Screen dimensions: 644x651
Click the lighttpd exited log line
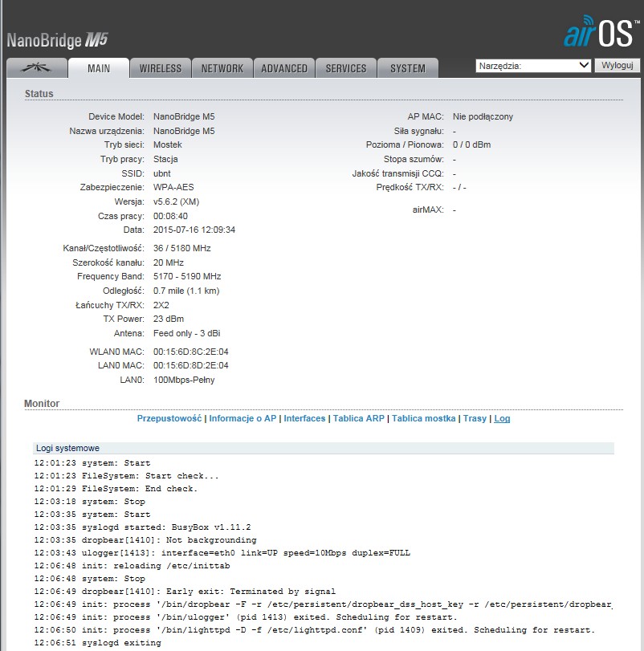pos(315,630)
